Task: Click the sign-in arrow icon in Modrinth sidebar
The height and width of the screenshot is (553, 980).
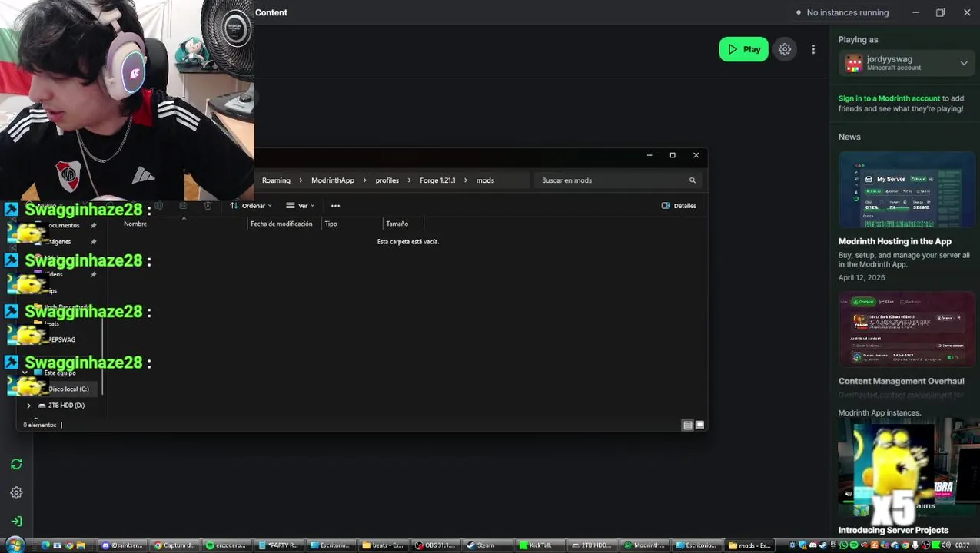Action: pos(16,521)
